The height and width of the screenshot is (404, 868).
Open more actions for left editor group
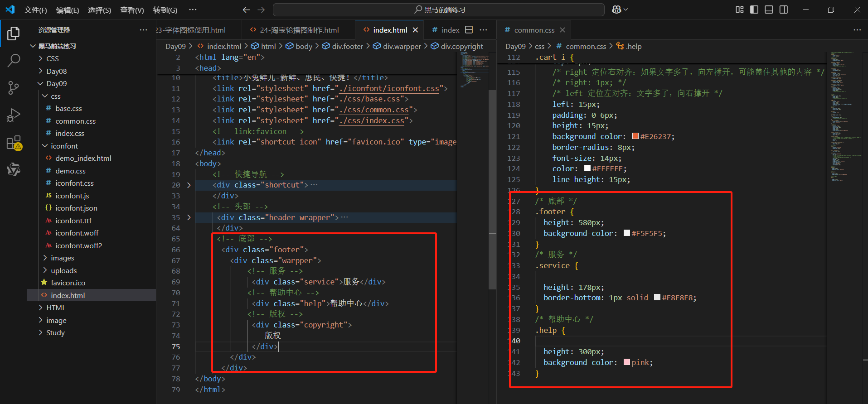click(484, 30)
